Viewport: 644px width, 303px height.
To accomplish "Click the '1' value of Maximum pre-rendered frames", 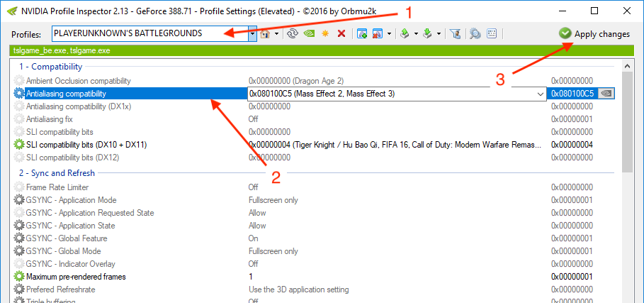I will pyautogui.click(x=251, y=277).
